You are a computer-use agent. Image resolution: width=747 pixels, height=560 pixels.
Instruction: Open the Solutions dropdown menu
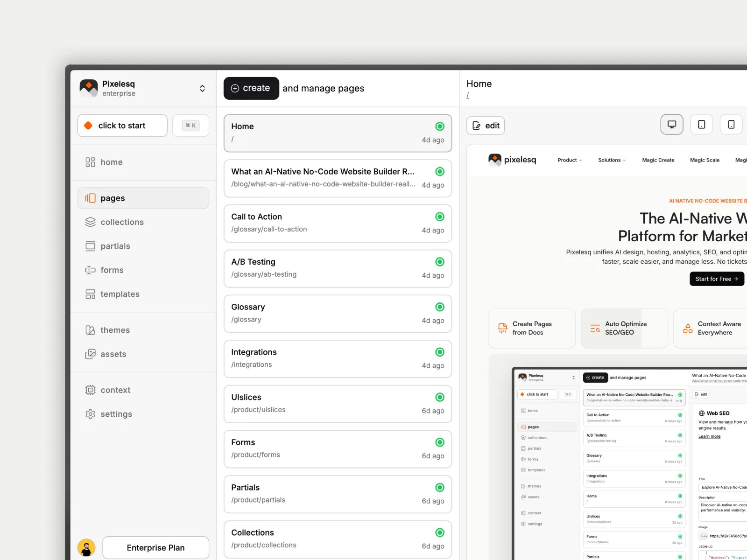pos(612,160)
